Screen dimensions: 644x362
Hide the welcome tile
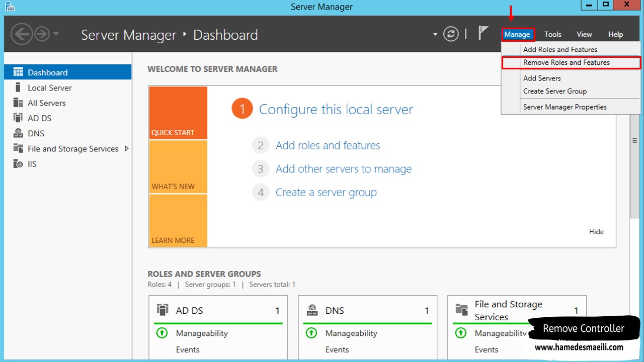coord(596,232)
